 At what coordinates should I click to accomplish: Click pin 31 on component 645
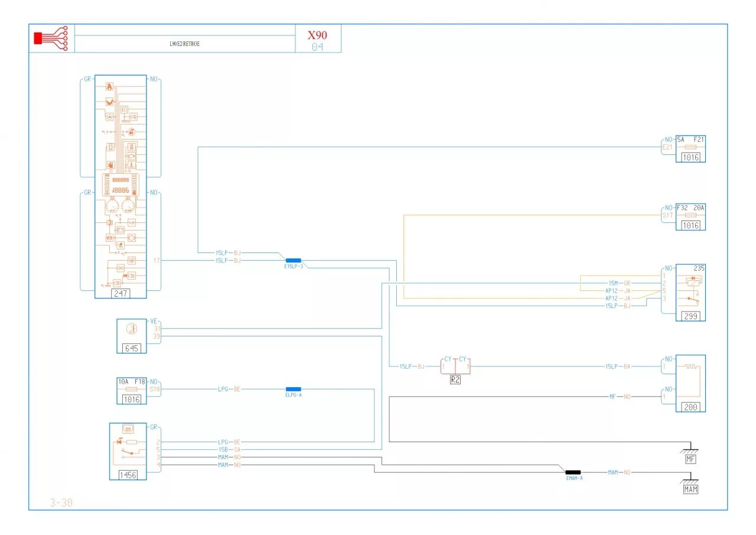157,329
